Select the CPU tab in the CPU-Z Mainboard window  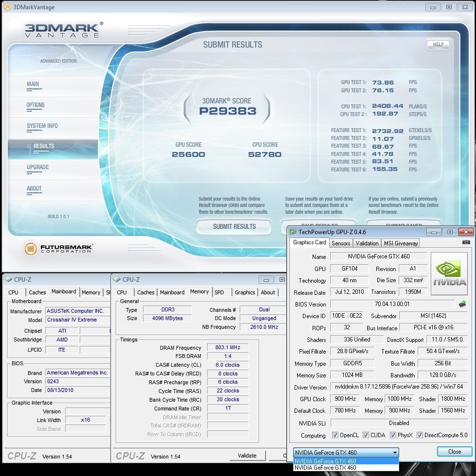[x=14, y=292]
